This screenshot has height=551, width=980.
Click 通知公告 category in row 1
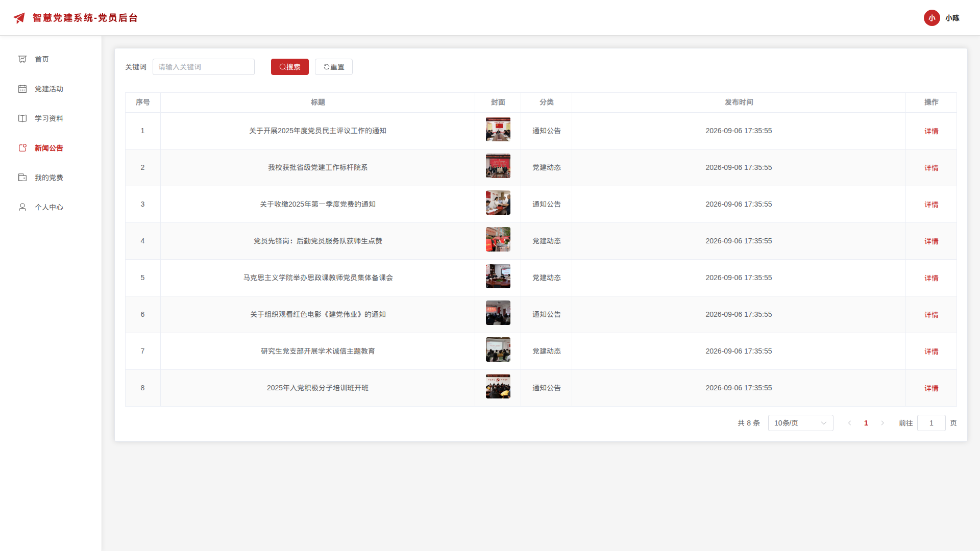(x=547, y=131)
